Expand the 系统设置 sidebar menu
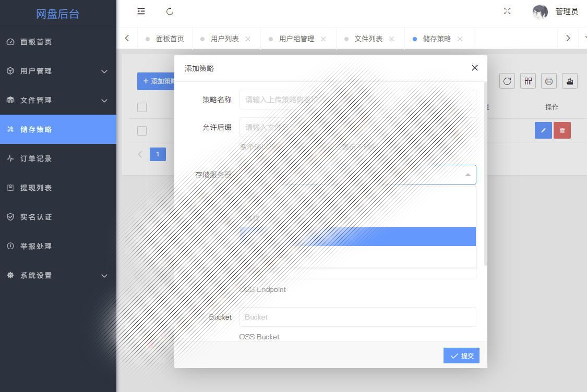This screenshot has width=587, height=392. pyautogui.click(x=58, y=275)
